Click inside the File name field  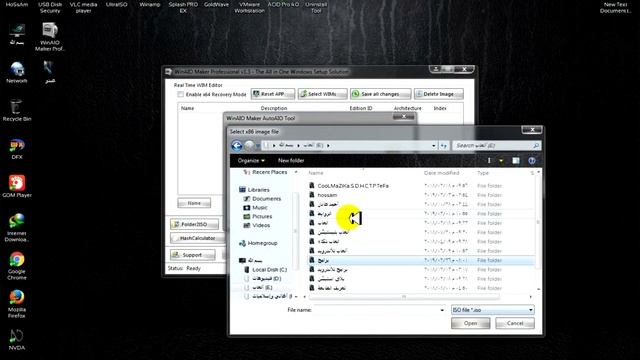(x=376, y=310)
